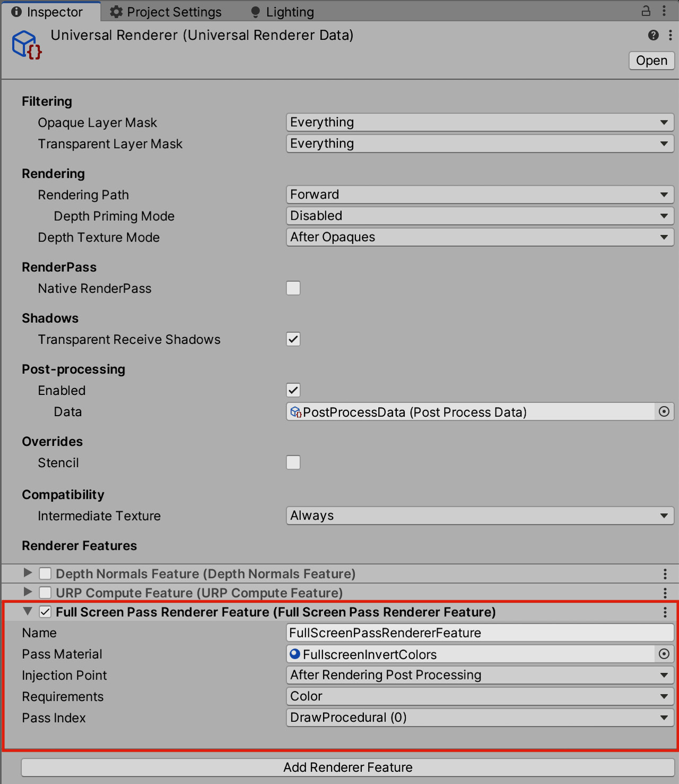Open the Inspector tab's kebab menu
Screen dimensions: 679x784
tap(664, 11)
